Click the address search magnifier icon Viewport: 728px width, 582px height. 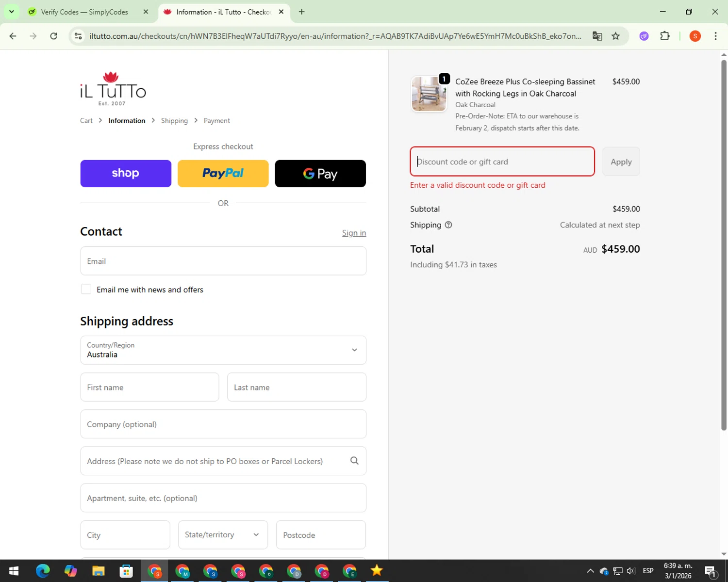click(354, 461)
